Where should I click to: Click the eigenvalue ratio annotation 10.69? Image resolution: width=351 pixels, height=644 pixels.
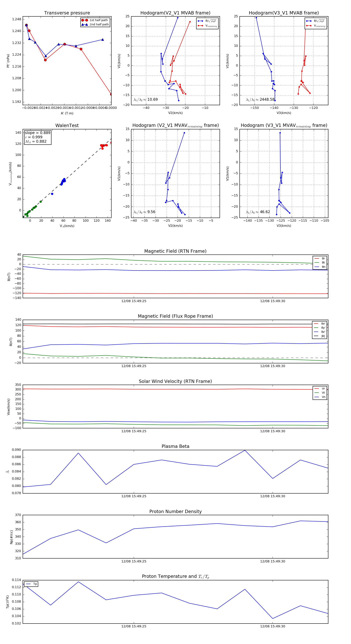146,100
